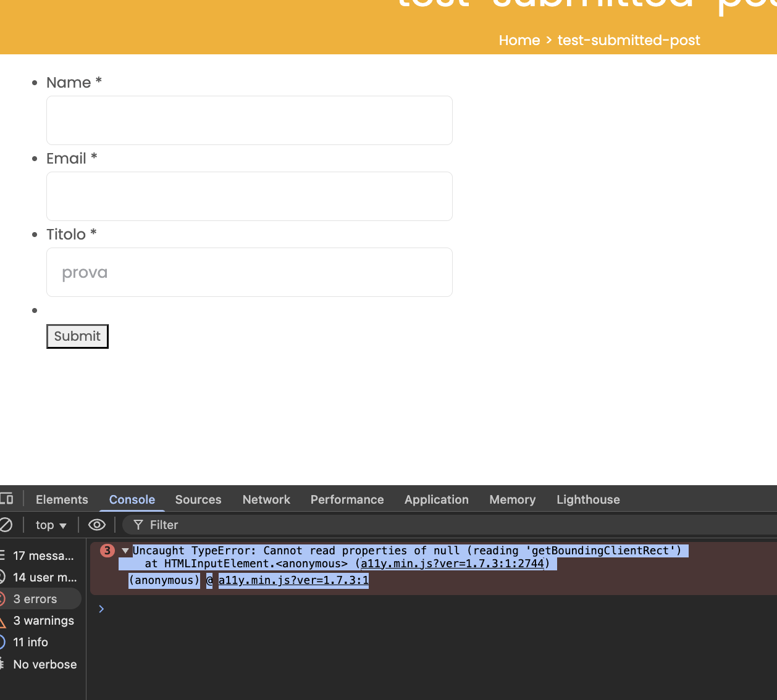The height and width of the screenshot is (700, 777).
Task: Collapse the Uncaught TypeError stack trace
Action: coord(125,551)
